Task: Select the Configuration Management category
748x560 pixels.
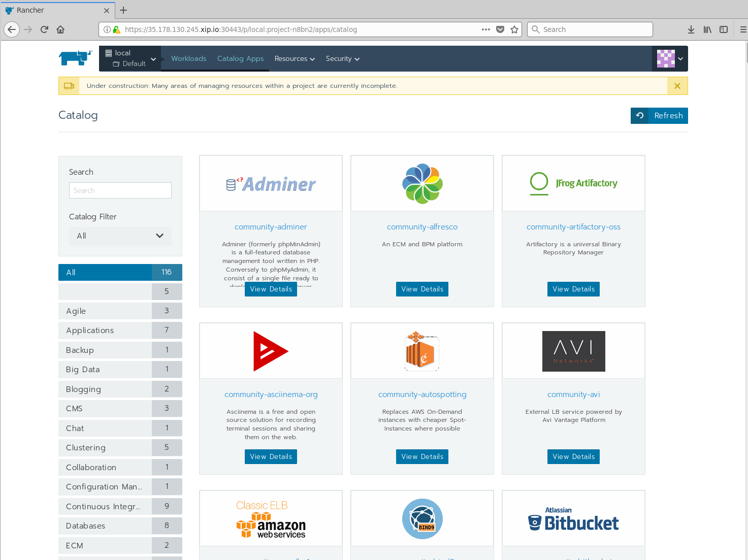Action: [x=120, y=486]
